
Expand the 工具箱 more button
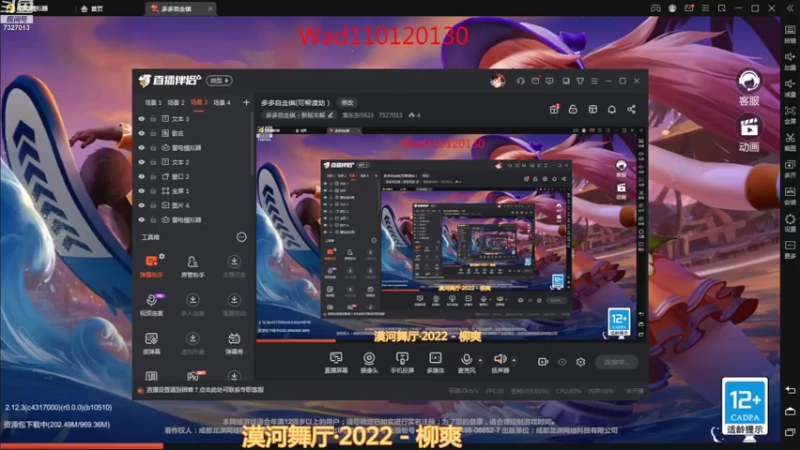241,237
